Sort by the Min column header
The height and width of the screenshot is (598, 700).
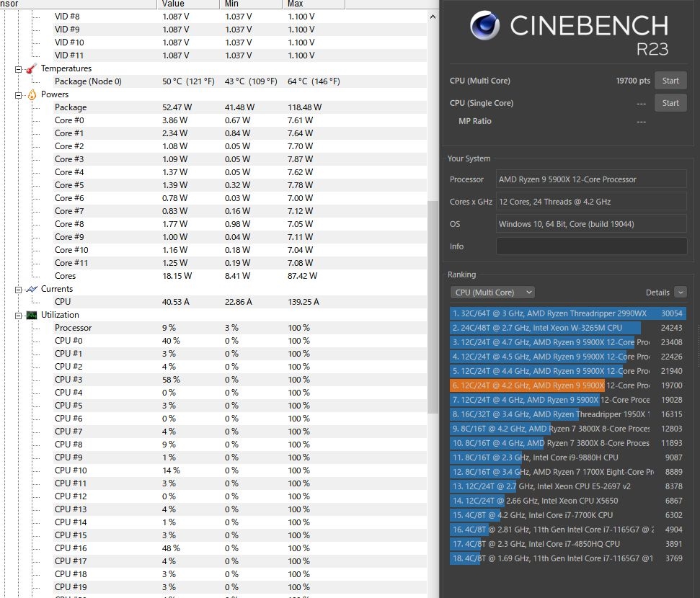pyautogui.click(x=251, y=4)
